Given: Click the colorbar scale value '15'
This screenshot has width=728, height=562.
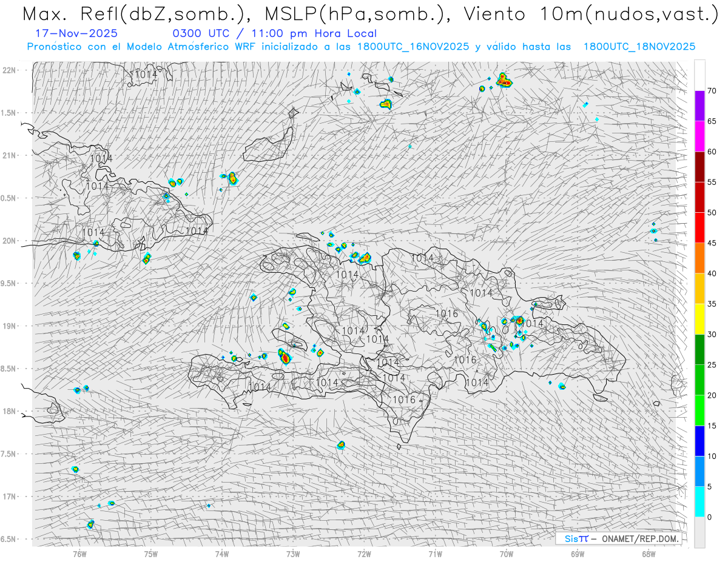Looking at the screenshot, I should 712,426.
